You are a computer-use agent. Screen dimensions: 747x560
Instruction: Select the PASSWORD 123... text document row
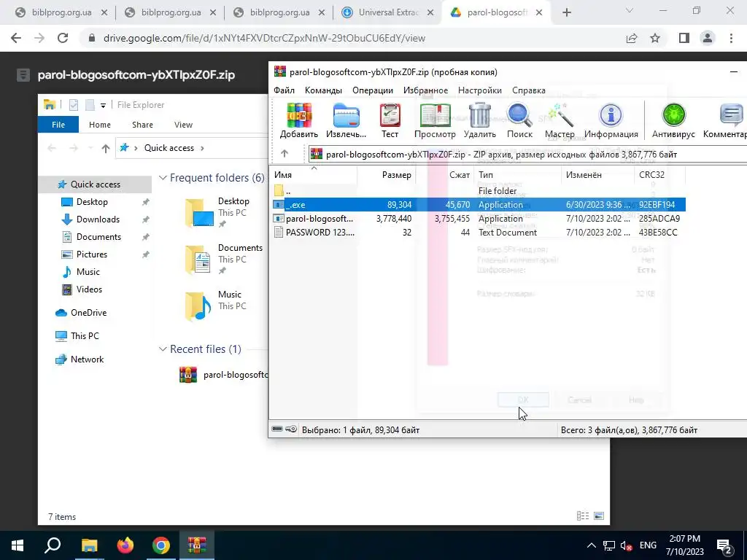(479, 233)
